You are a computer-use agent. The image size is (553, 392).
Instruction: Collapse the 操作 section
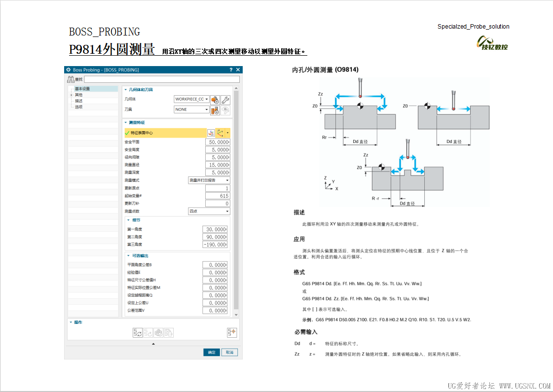click(x=71, y=322)
